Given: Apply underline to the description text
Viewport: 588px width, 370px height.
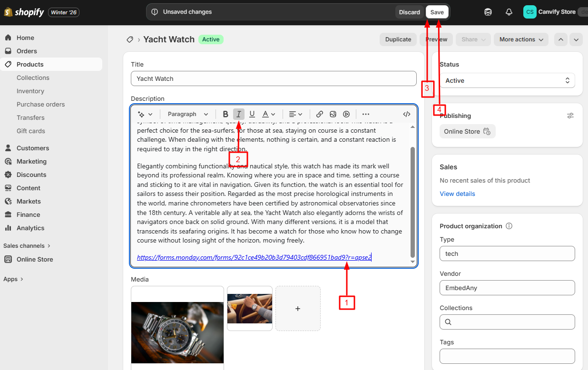Looking at the screenshot, I should click(252, 114).
